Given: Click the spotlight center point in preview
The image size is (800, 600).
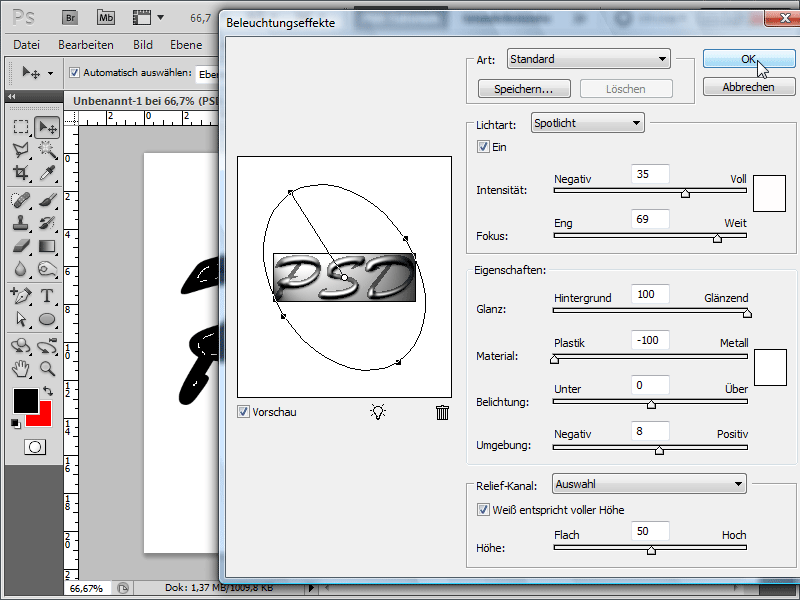Looking at the screenshot, I should click(x=344, y=278).
